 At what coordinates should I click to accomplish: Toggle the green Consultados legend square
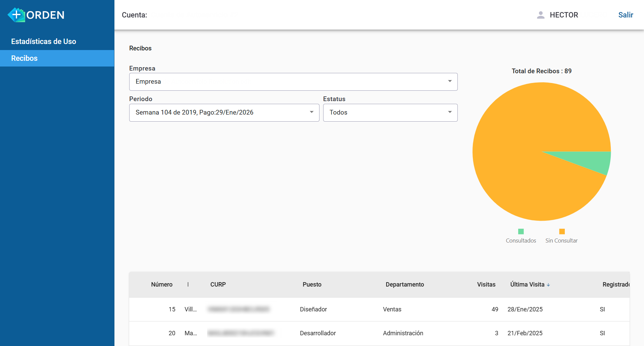521,231
